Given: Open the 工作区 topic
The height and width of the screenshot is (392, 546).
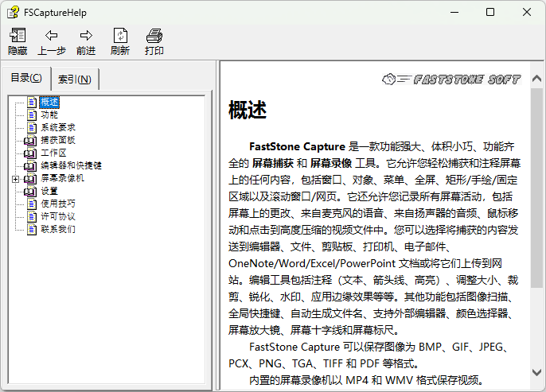Looking at the screenshot, I should (x=53, y=153).
